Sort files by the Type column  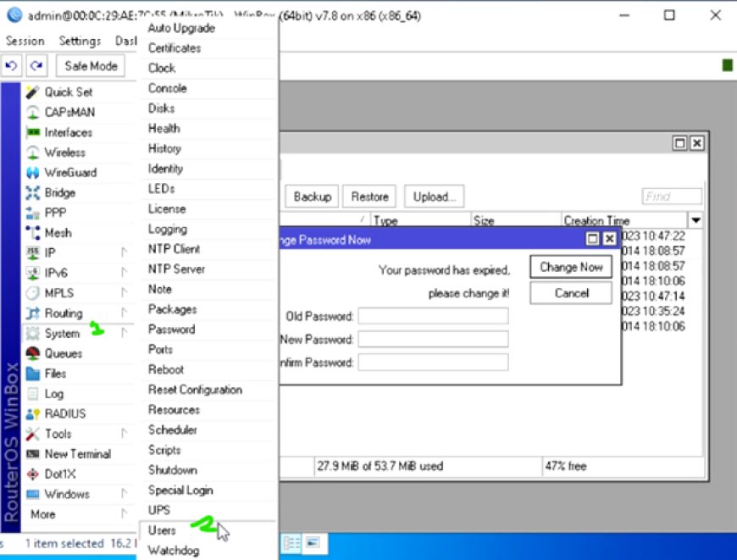tap(419, 220)
